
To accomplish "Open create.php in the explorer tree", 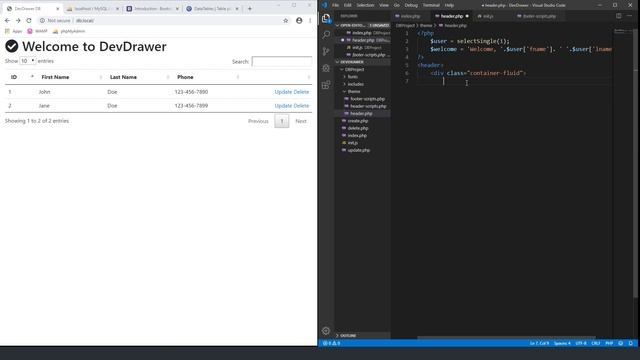I will pyautogui.click(x=358, y=121).
